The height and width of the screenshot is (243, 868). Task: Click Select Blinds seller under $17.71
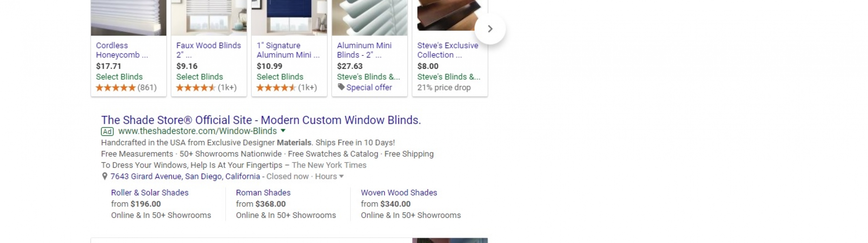119,77
